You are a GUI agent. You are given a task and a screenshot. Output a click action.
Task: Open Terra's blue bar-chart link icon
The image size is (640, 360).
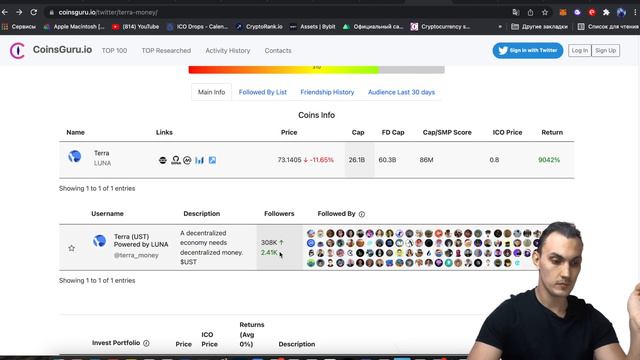tap(199, 160)
